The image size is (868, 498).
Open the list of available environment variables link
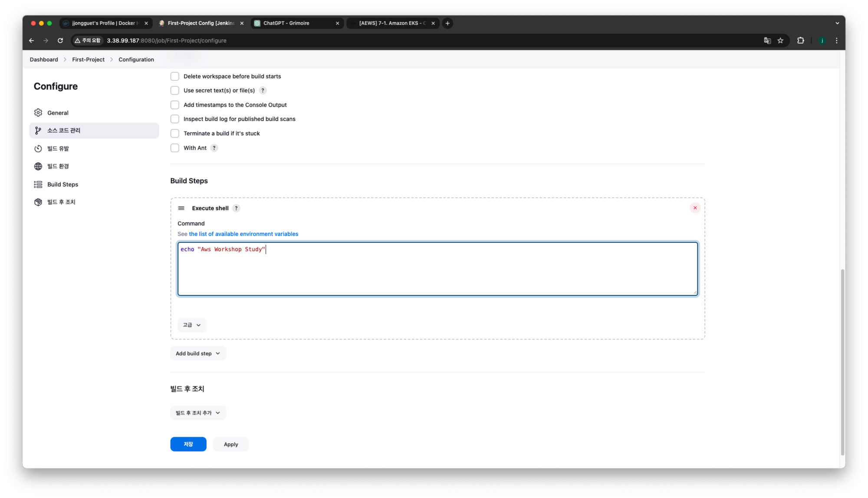243,234
